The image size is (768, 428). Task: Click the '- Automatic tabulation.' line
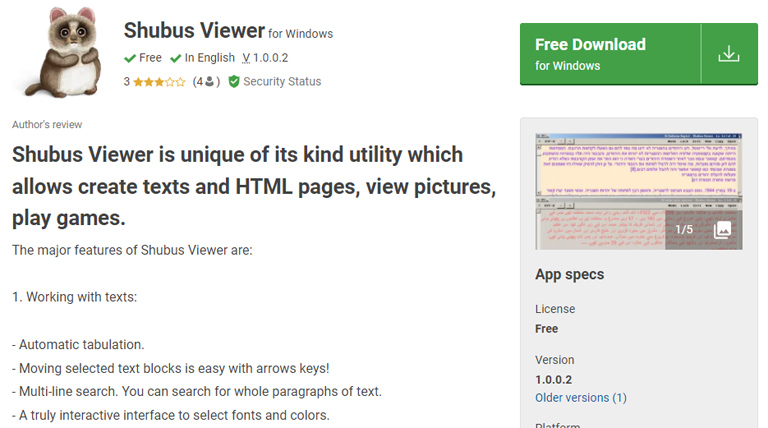click(x=78, y=344)
